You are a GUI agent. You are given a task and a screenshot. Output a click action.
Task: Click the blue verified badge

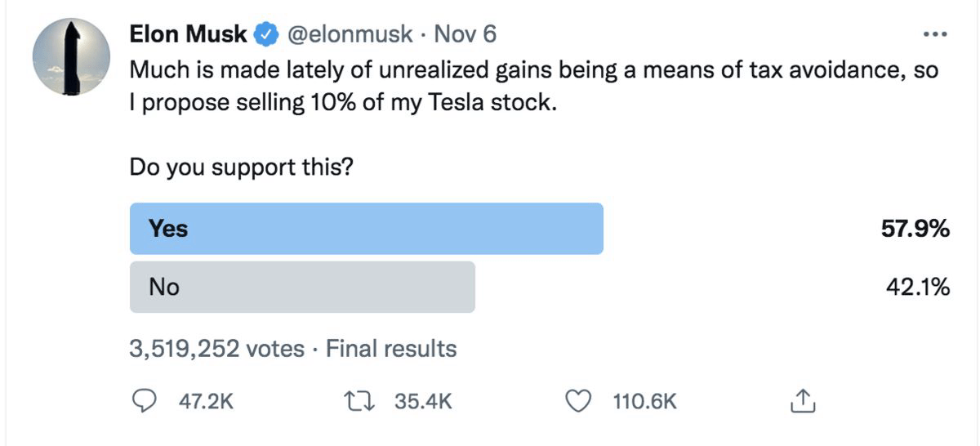(x=265, y=34)
